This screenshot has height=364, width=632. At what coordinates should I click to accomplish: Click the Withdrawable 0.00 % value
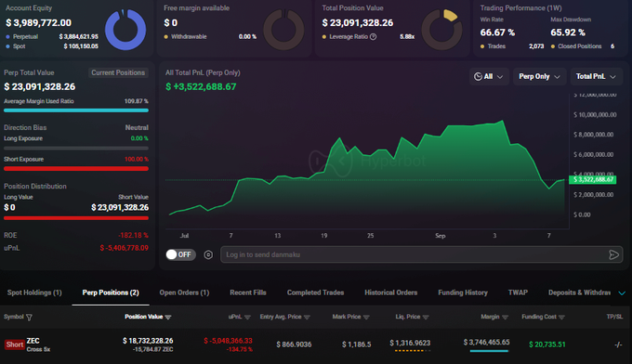(247, 36)
